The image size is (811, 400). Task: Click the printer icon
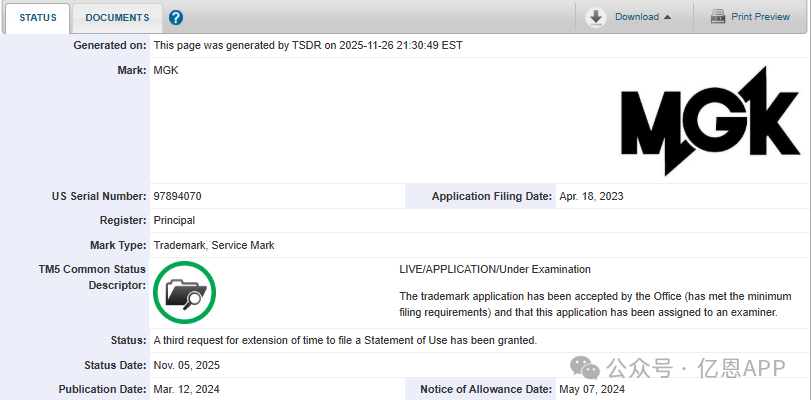point(718,17)
